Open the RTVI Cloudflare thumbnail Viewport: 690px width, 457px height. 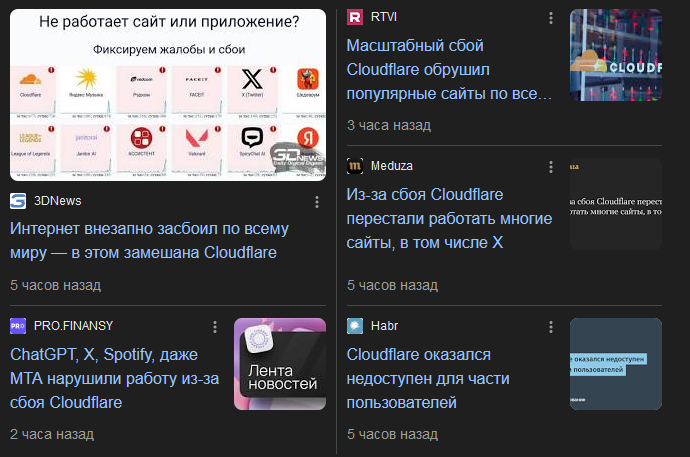click(616, 55)
